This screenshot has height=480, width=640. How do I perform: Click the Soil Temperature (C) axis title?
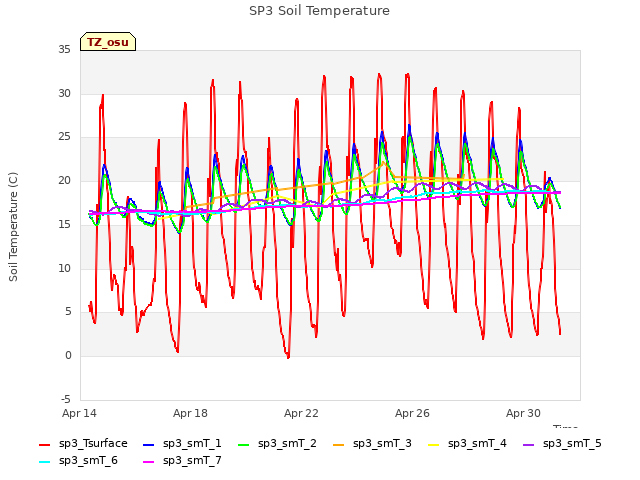[x=13, y=227]
